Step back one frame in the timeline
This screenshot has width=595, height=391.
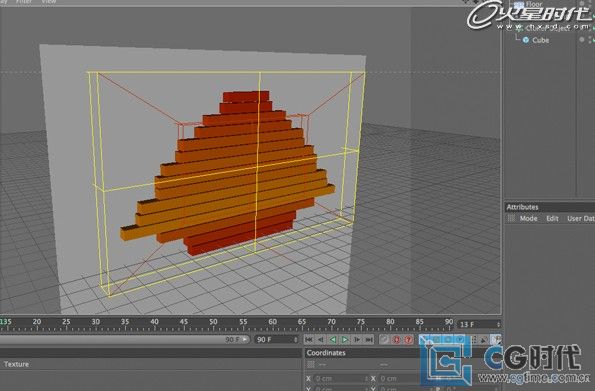pos(321,339)
